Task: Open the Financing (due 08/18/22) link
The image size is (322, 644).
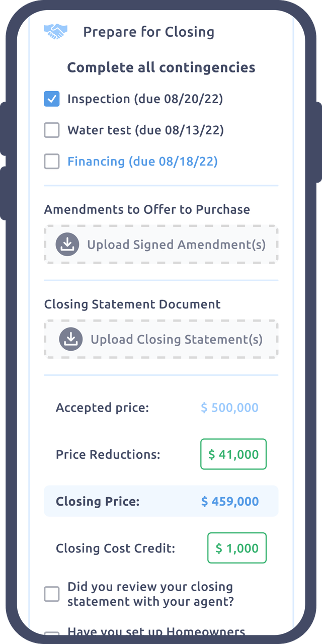Action: [x=143, y=162]
